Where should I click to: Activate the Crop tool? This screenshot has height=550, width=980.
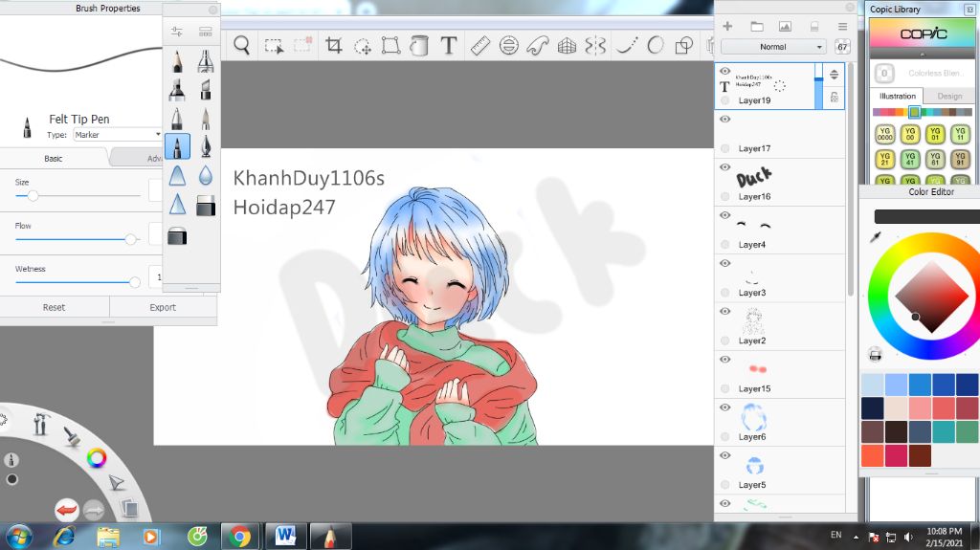pyautogui.click(x=333, y=45)
